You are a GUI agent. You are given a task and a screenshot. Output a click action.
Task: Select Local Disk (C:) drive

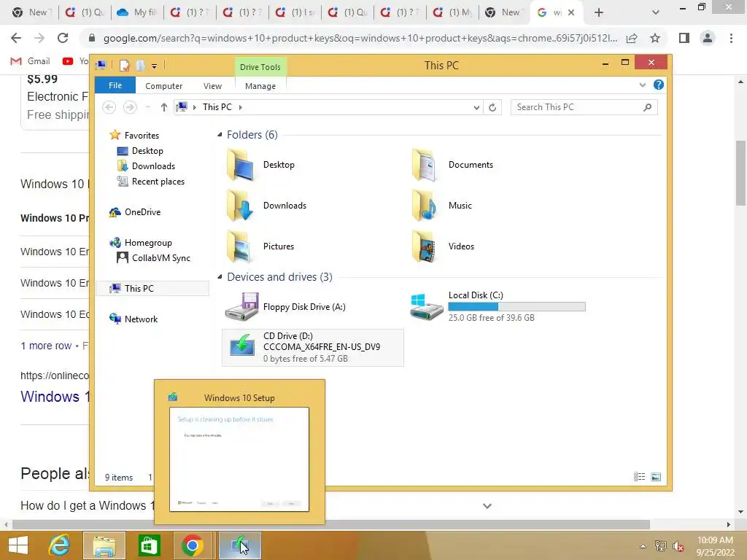pos(498,307)
